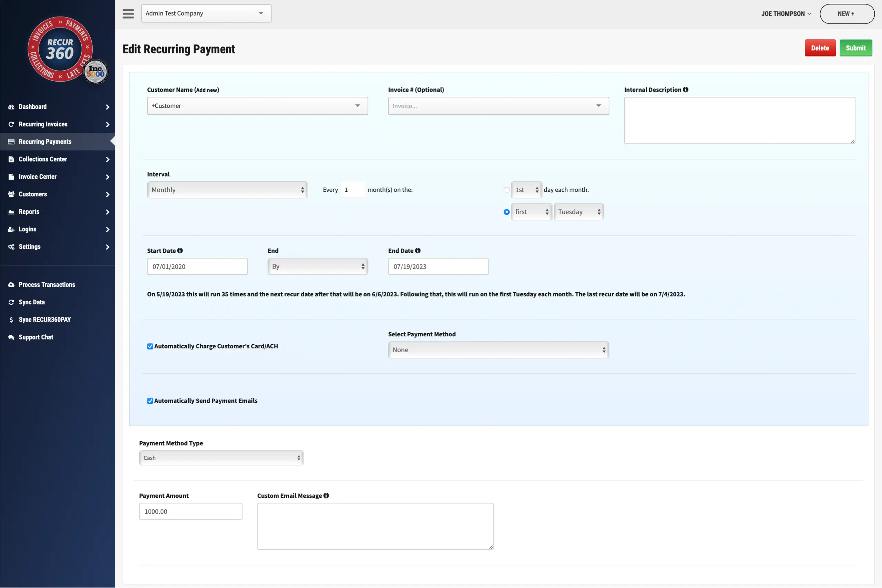Uncheck Automatically Charge Customer's Card/ACH
This screenshot has height=588, width=882.
(x=150, y=346)
